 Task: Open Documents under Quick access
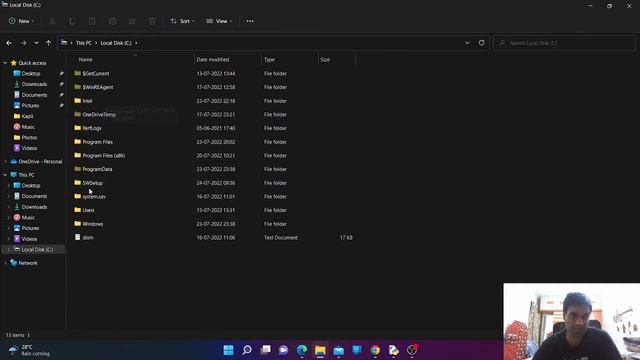tap(34, 95)
